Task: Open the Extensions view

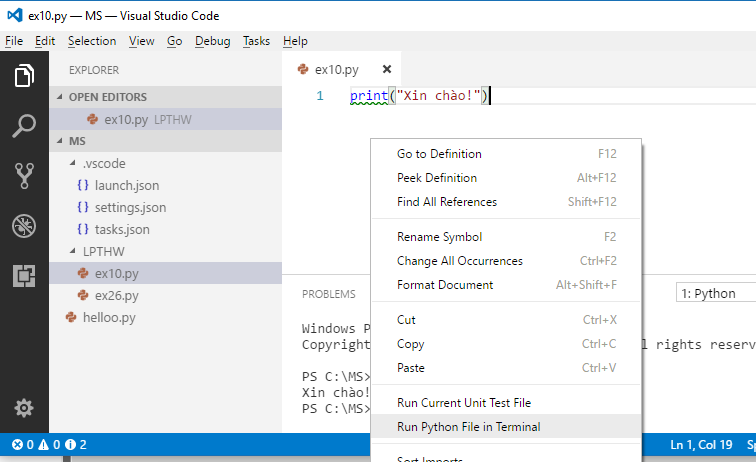Action: 24,276
